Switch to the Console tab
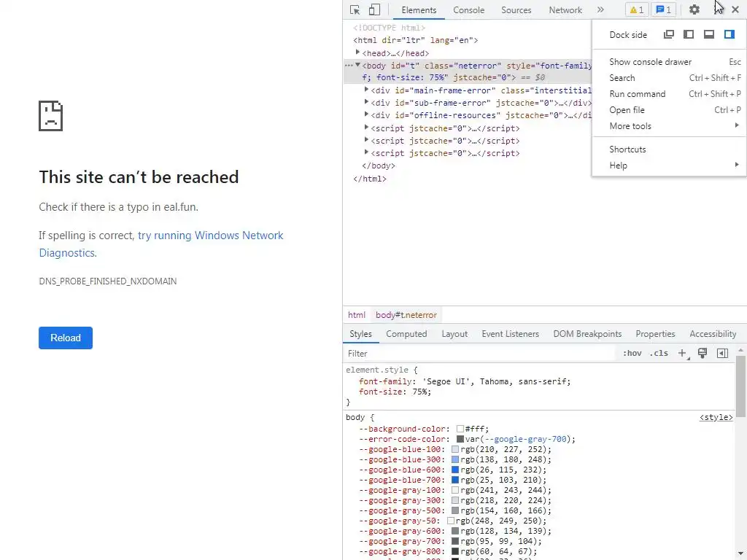 tap(469, 10)
